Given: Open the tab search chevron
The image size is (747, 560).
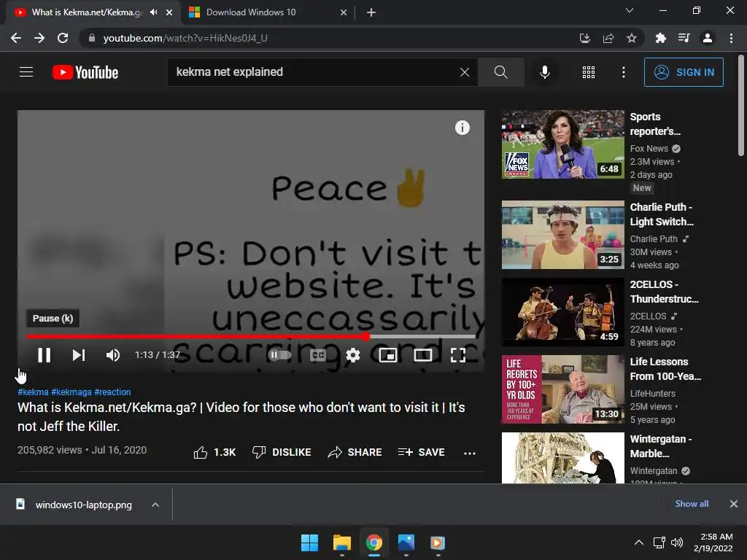Looking at the screenshot, I should (630, 10).
